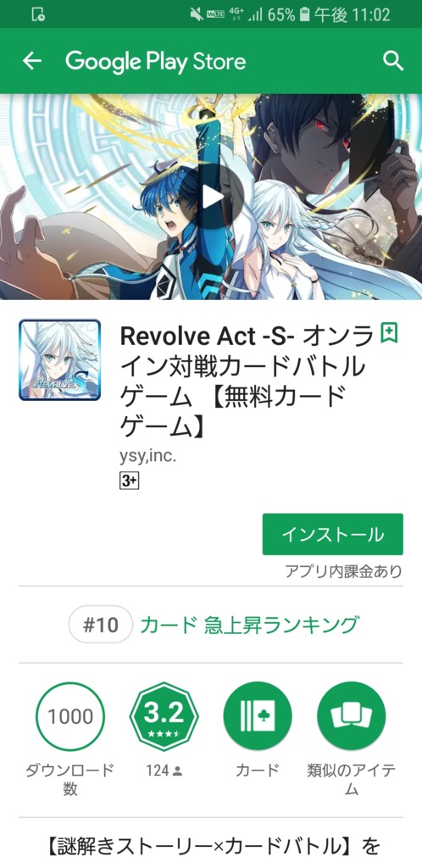
Task: Show 類似のアイテム similar items icon
Action: [351, 716]
